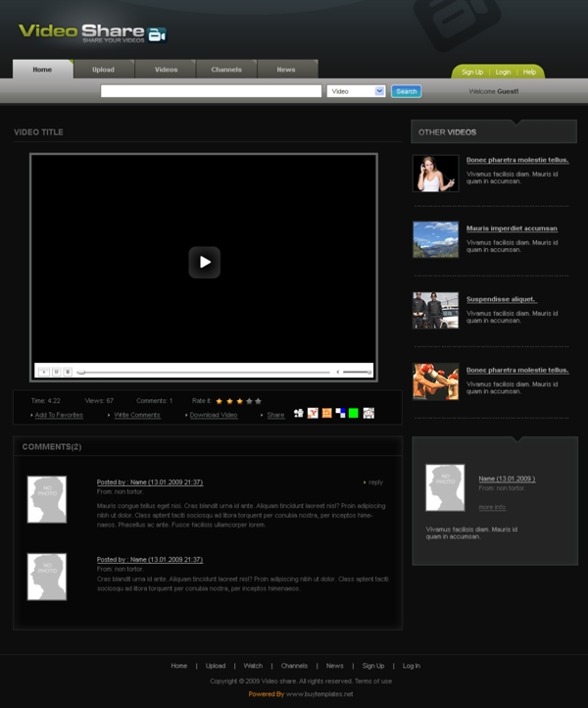Share via the orange grid icon

click(326, 413)
